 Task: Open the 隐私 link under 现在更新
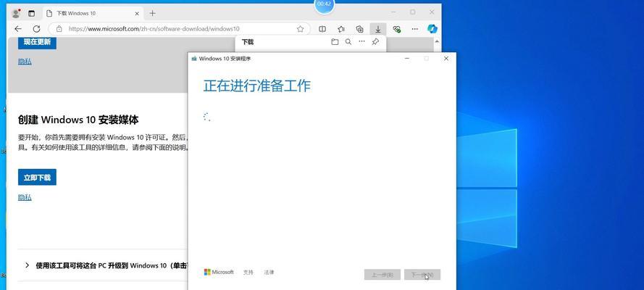25,62
